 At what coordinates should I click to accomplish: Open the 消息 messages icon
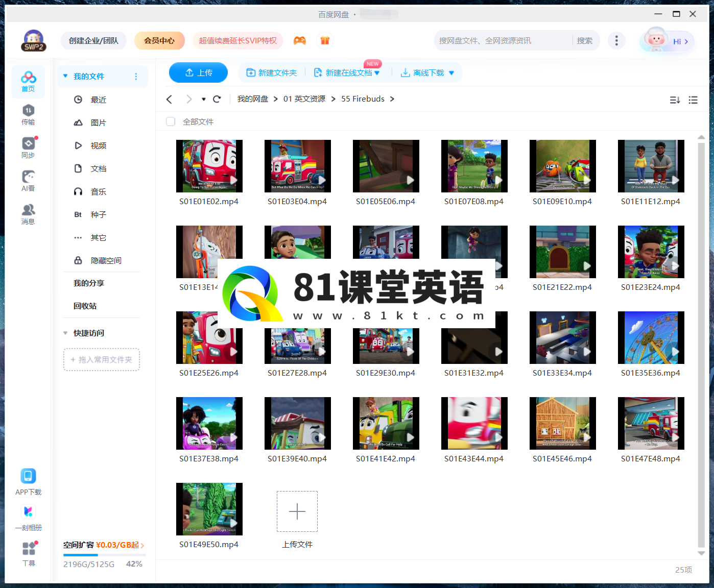pyautogui.click(x=29, y=214)
